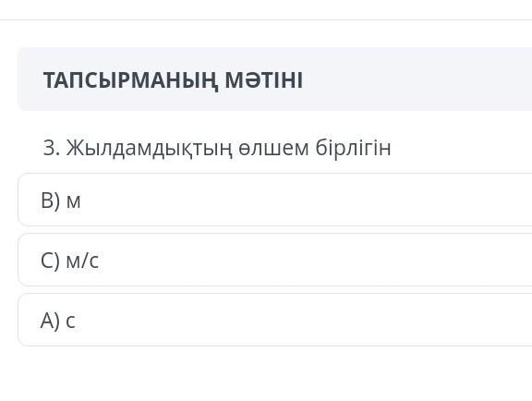Select answer option B) м
The width and height of the screenshot is (532, 401).
click(x=275, y=200)
